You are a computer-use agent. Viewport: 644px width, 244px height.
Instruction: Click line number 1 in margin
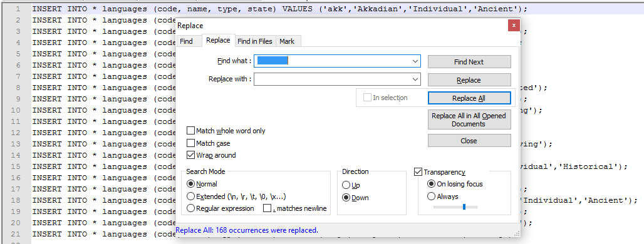pos(18,9)
